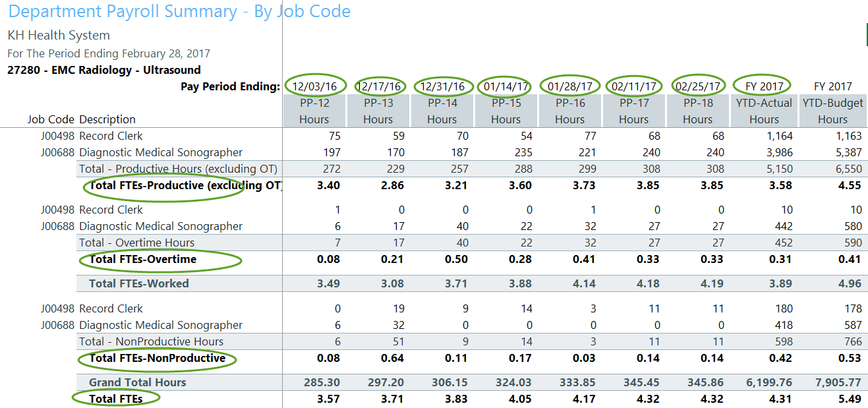Click the YTD-Budget Hours column header
Viewport: 868px width, 408px height.
(832, 111)
